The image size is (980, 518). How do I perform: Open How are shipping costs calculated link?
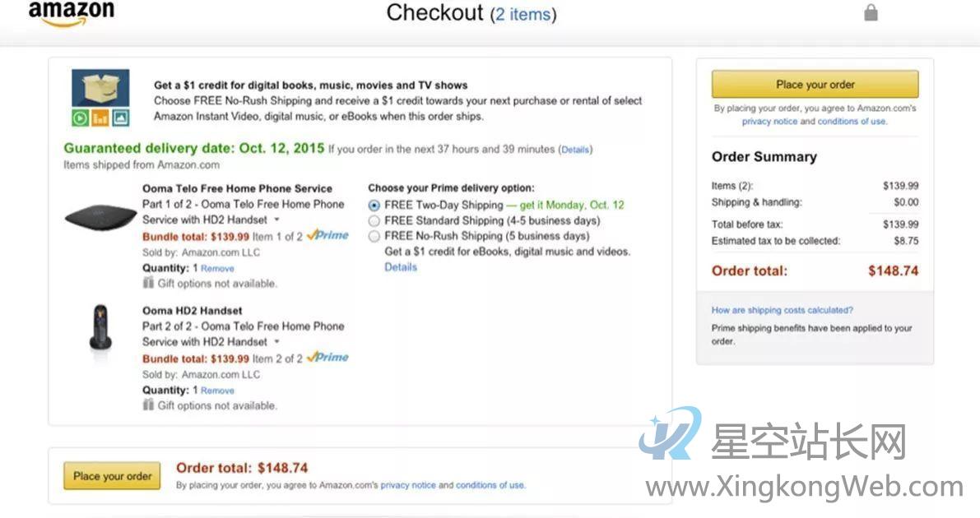tap(782, 310)
